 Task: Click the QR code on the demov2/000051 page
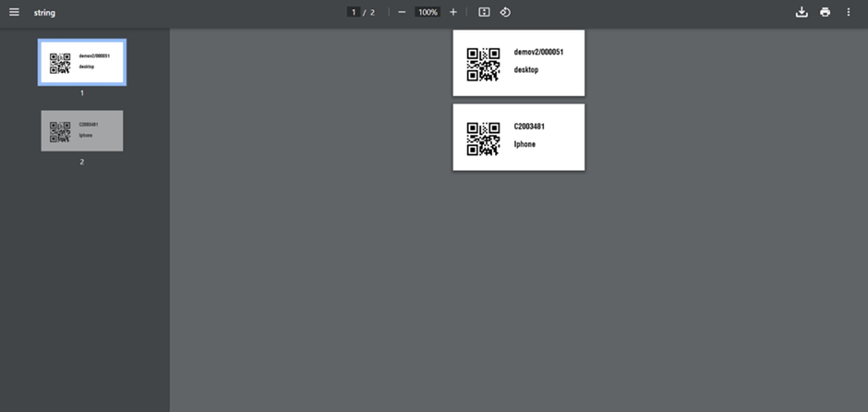click(x=483, y=65)
